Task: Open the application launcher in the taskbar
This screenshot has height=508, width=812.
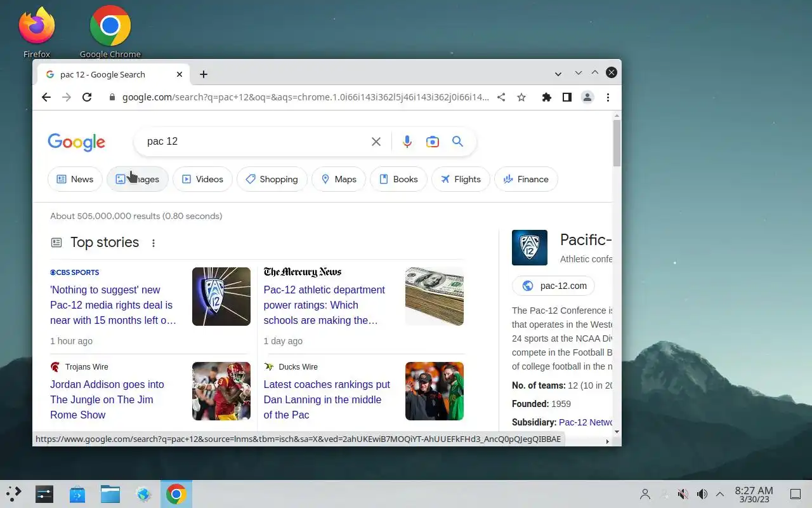Action: tap(14, 494)
